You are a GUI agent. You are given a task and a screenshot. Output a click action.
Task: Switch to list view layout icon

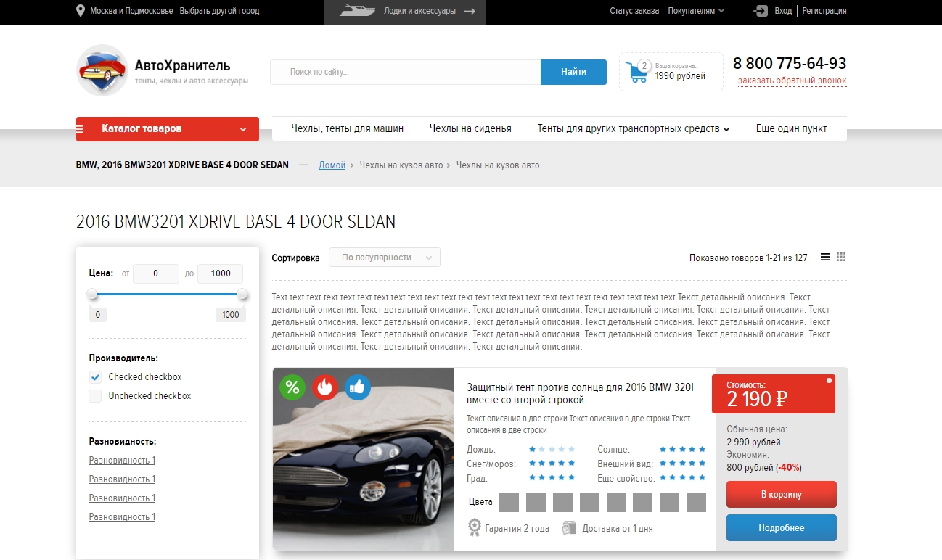[x=825, y=257]
